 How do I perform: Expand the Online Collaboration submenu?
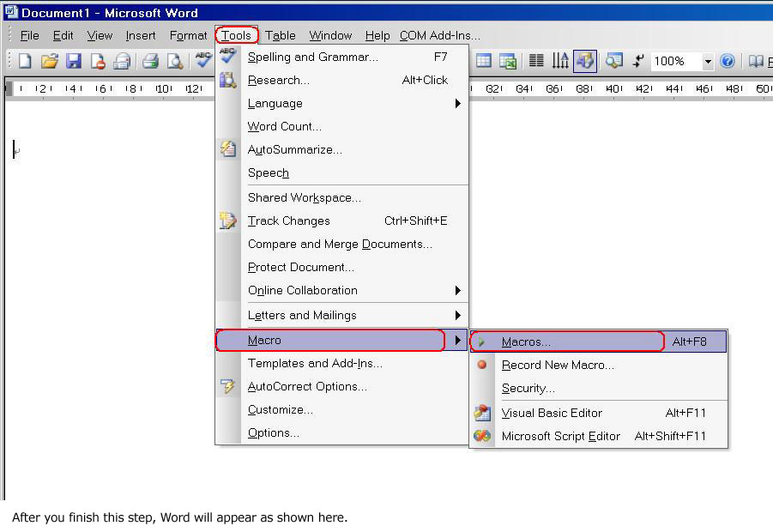341,290
